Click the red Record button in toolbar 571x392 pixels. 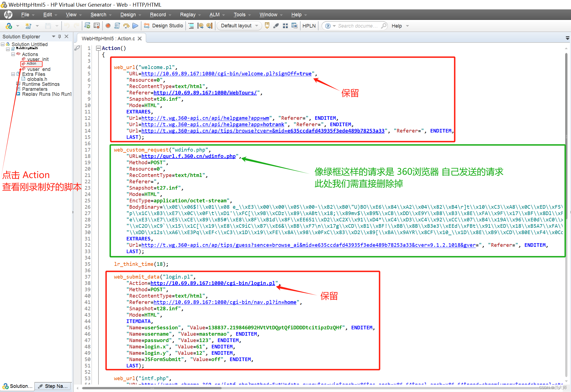[108, 26]
